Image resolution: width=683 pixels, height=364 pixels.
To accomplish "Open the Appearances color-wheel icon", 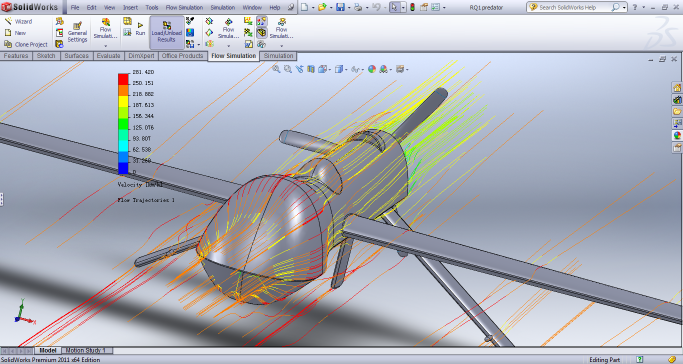I will point(372,69).
